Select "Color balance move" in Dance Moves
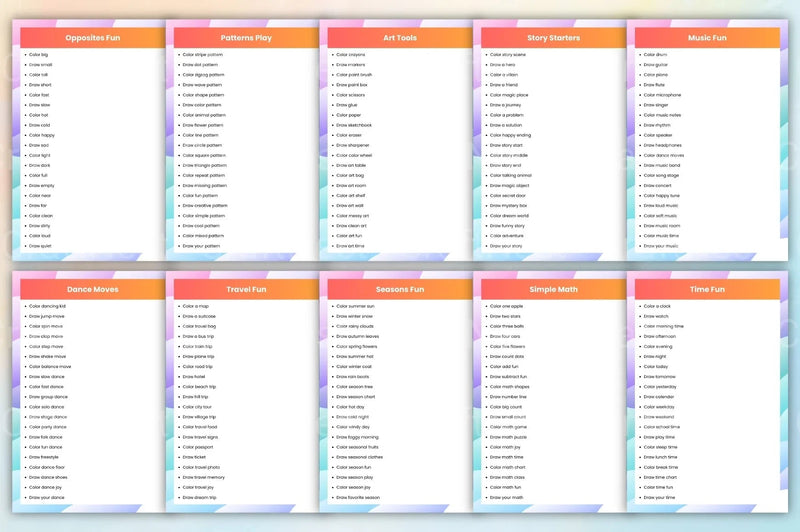Viewport: 800px width, 532px height. coord(50,367)
